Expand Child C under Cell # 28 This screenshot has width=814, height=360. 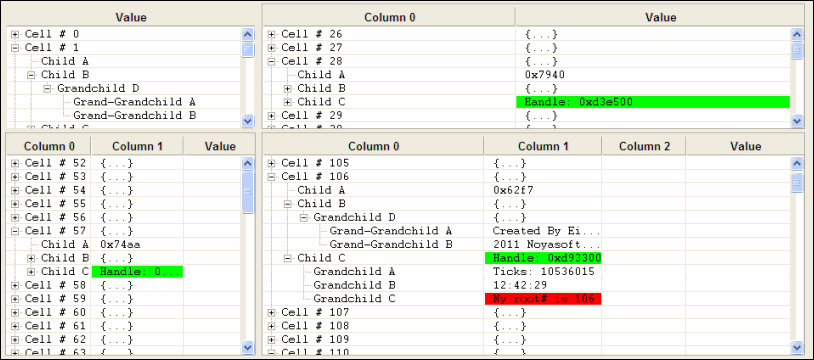pyautogui.click(x=288, y=102)
